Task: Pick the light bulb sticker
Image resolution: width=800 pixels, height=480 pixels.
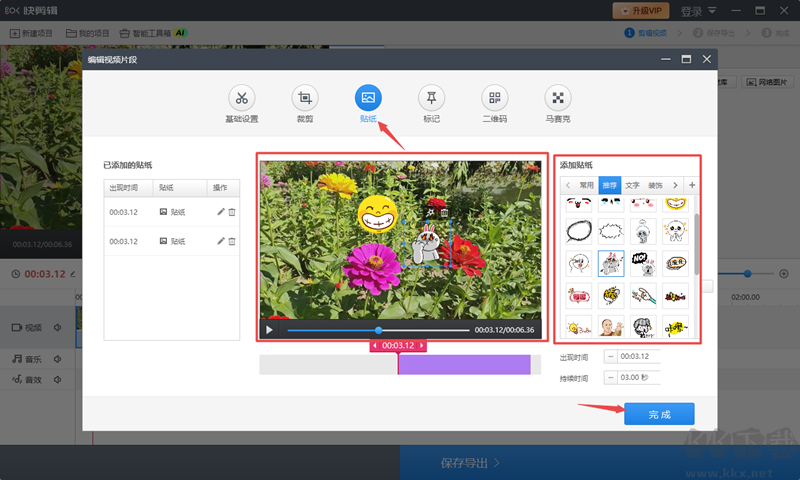Action: 579,326
